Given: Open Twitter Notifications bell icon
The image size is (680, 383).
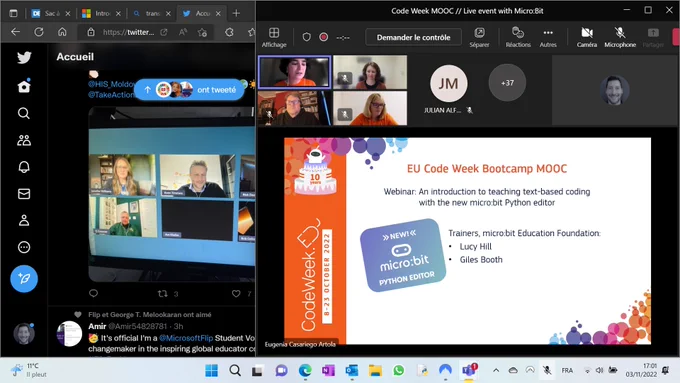Looking at the screenshot, I should click(24, 167).
